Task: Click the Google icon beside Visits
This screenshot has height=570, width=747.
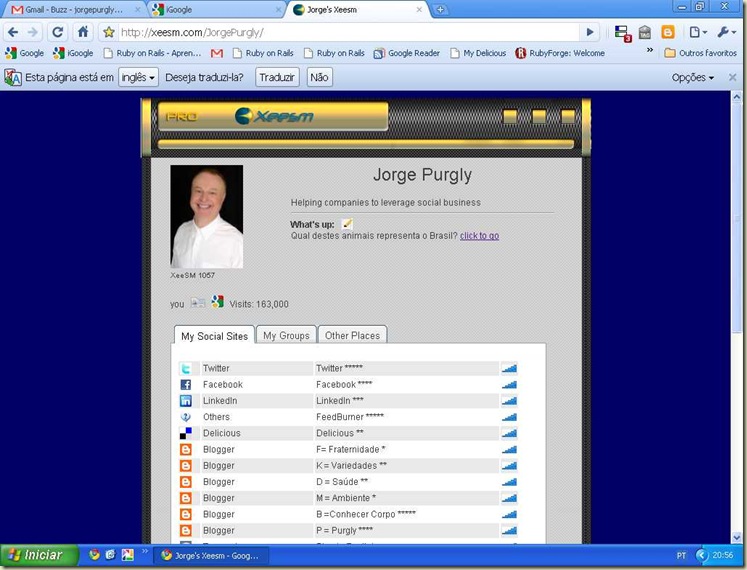Action: tap(218, 302)
